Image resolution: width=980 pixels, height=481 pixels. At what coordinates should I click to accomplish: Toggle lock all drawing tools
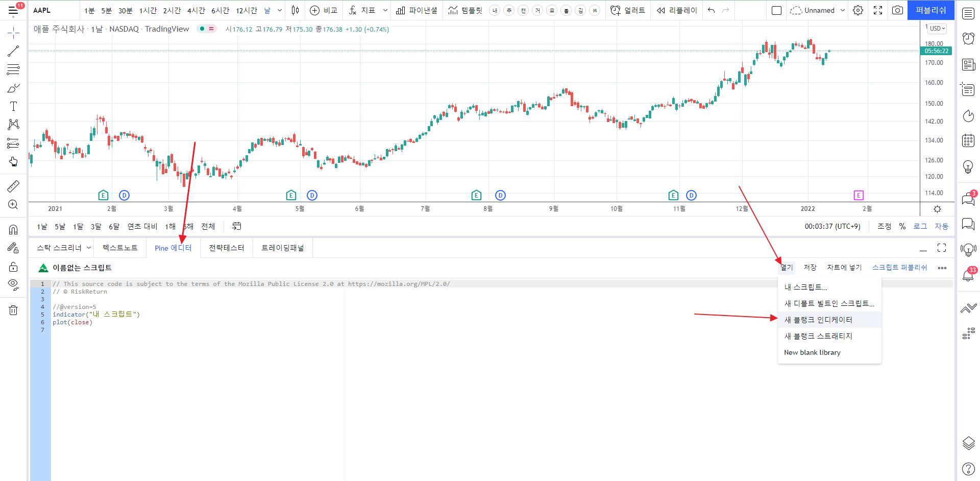coord(13,267)
